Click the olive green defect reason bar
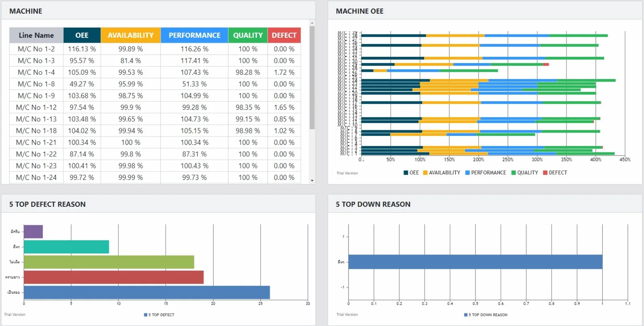The width and height of the screenshot is (644, 326). (109, 262)
